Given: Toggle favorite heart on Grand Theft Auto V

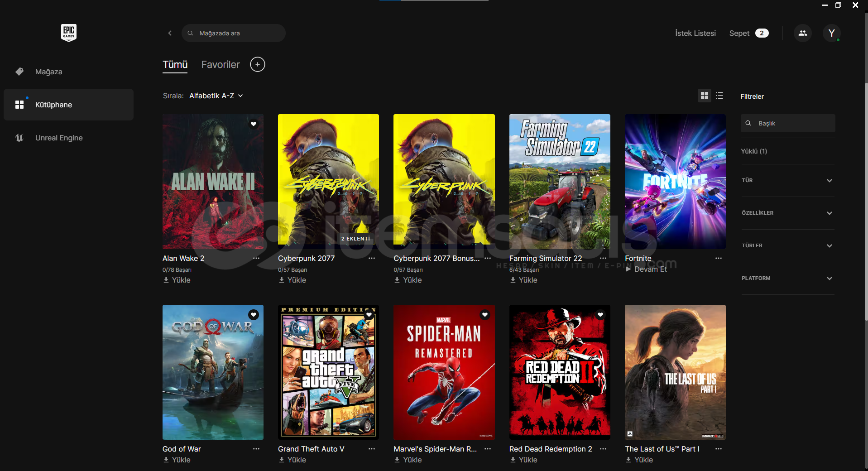Looking at the screenshot, I should 369,314.
